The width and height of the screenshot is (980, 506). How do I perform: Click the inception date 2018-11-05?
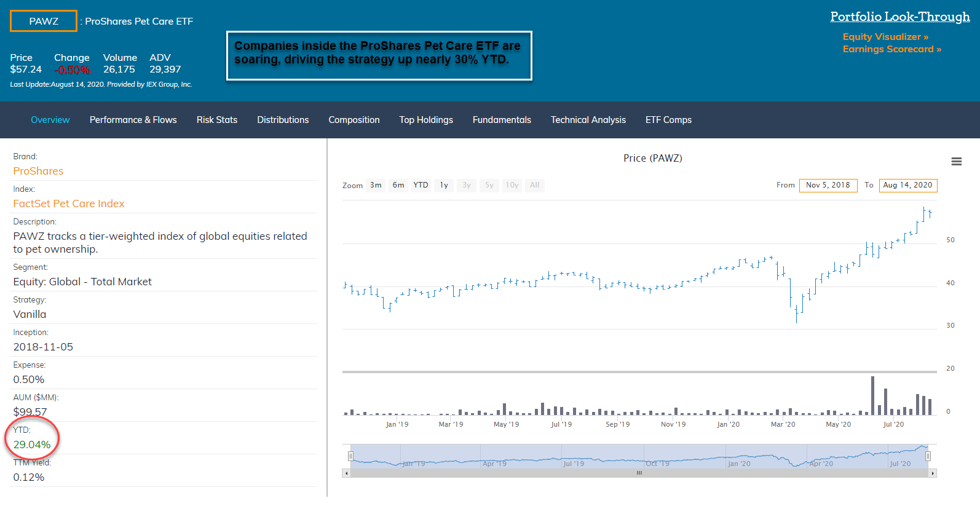coord(43,347)
